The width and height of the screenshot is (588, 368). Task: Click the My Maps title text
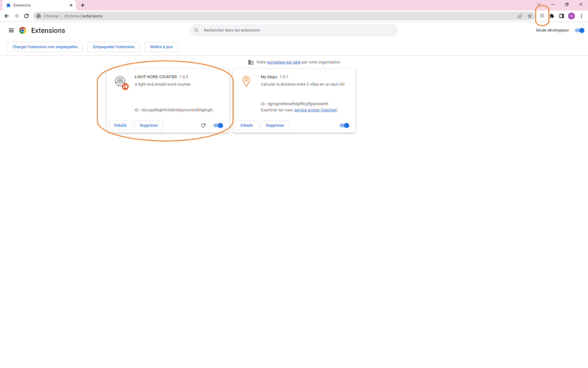(x=269, y=77)
